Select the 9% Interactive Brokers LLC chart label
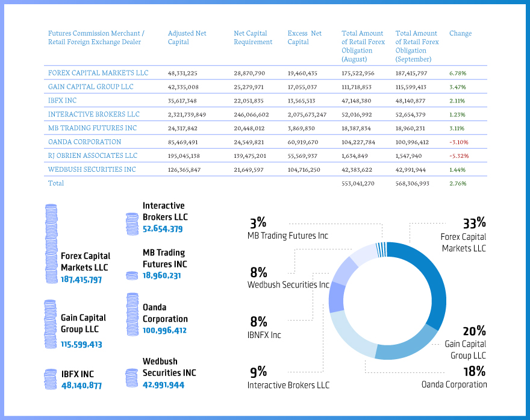530x420 pixels. pyautogui.click(x=288, y=378)
